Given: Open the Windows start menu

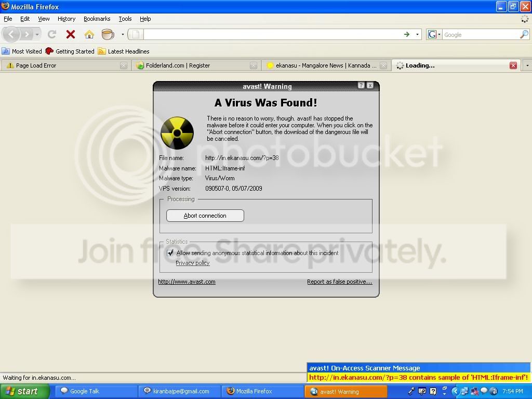Looking at the screenshot, I should coord(24,391).
